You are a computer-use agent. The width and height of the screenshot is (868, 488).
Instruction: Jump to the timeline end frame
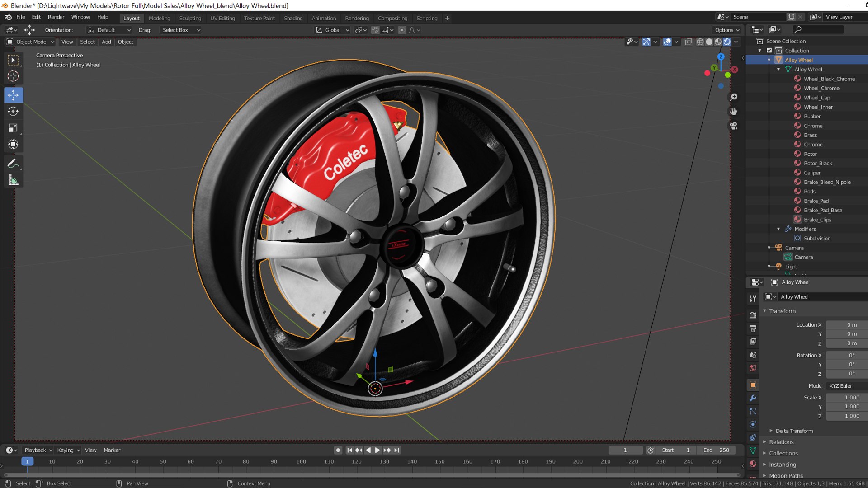tap(396, 450)
